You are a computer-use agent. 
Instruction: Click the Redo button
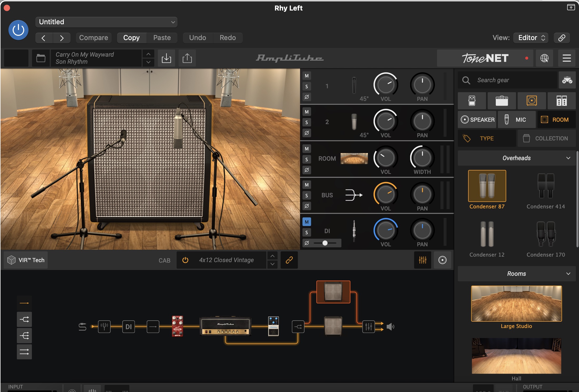point(228,38)
